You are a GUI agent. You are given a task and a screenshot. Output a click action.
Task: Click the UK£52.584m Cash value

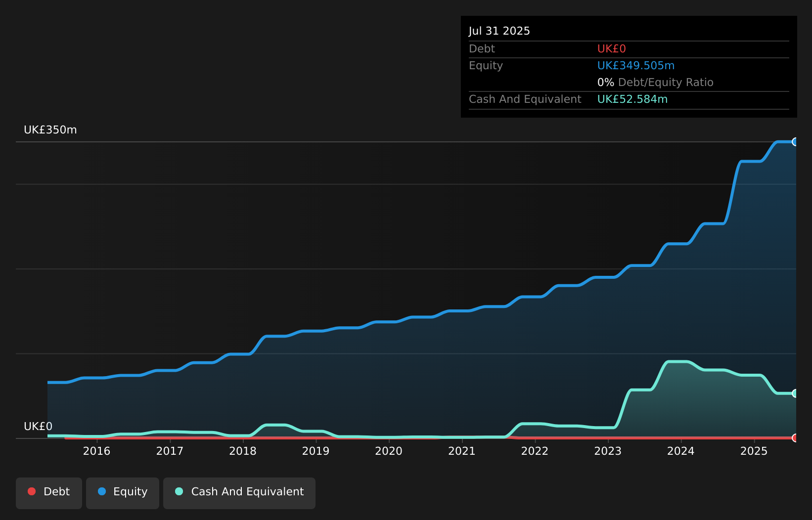pos(632,99)
